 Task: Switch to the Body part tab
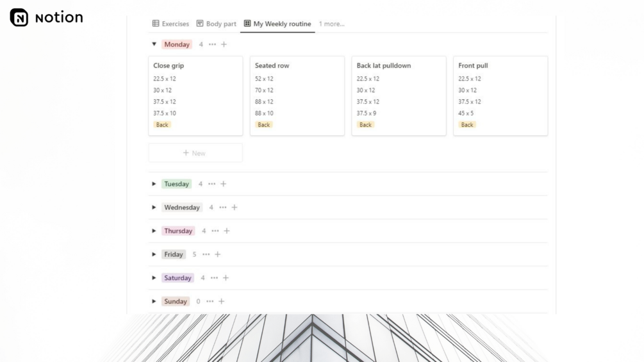pyautogui.click(x=217, y=24)
